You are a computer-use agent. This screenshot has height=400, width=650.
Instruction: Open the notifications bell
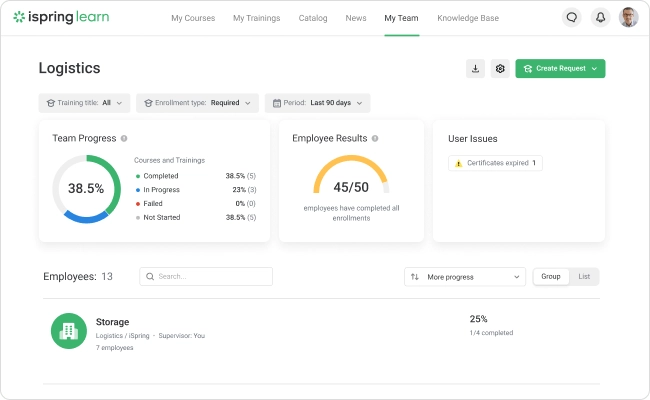pyautogui.click(x=600, y=17)
